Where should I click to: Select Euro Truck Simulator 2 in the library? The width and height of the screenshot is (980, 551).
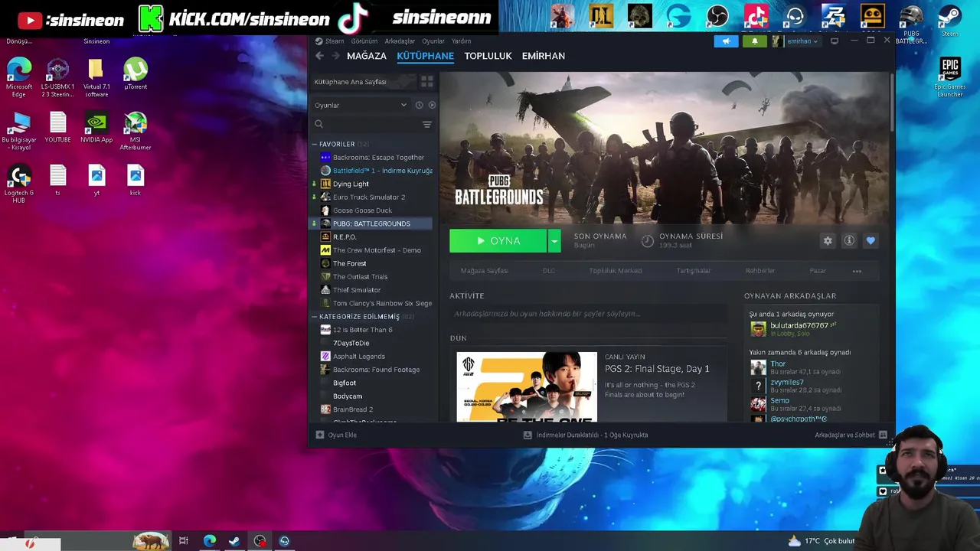pos(369,197)
